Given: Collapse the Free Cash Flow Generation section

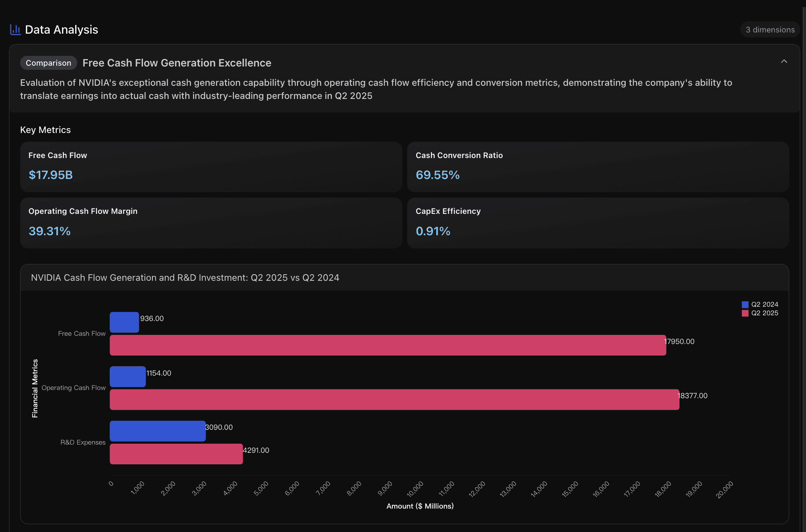Looking at the screenshot, I should [784, 62].
